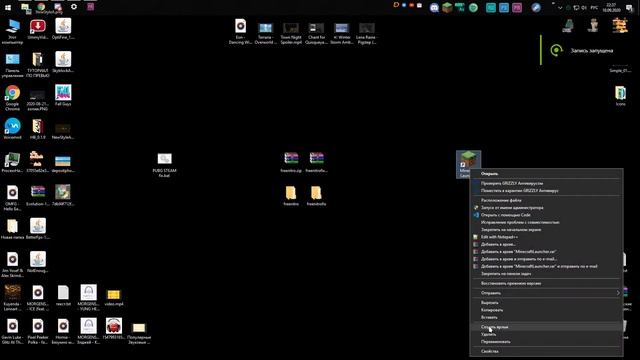Select the текст.txt file icon
This screenshot has width=640, height=360.
tap(63, 296)
